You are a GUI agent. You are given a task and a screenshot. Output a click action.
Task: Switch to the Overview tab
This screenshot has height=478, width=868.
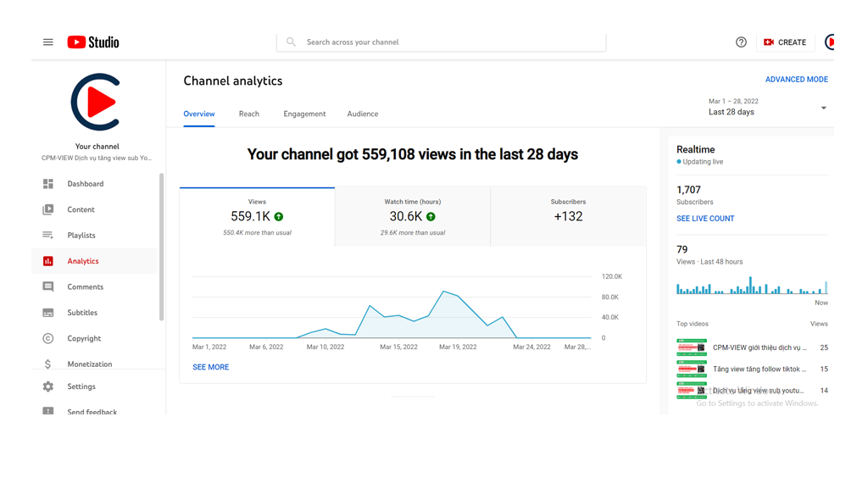click(x=198, y=114)
